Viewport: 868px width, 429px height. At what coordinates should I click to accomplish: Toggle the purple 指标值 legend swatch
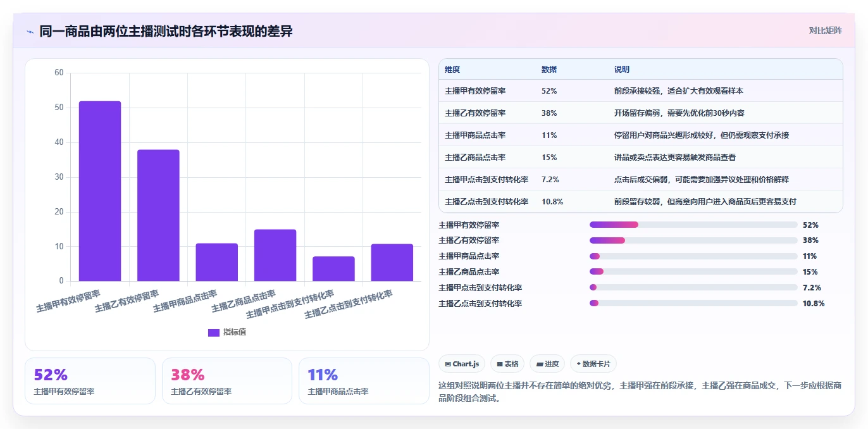(214, 332)
